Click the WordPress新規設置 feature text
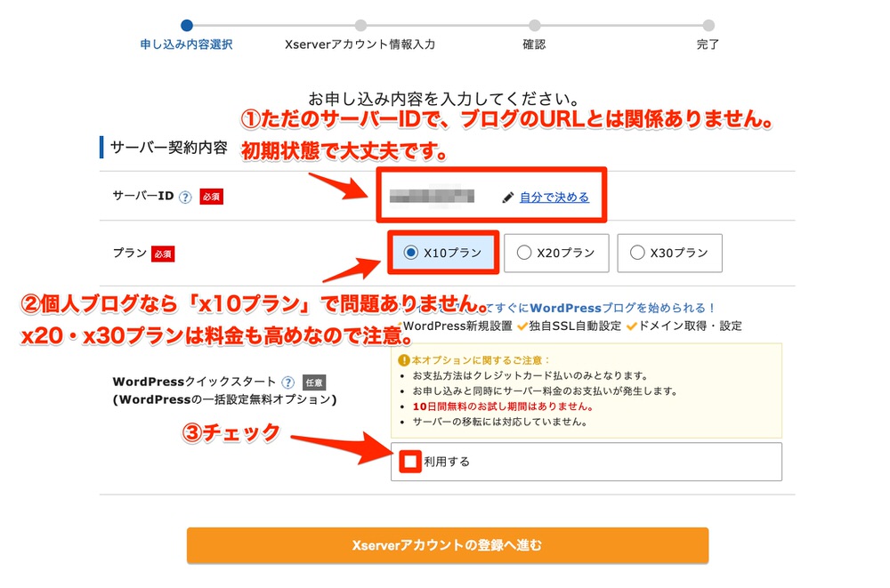 coord(457,326)
